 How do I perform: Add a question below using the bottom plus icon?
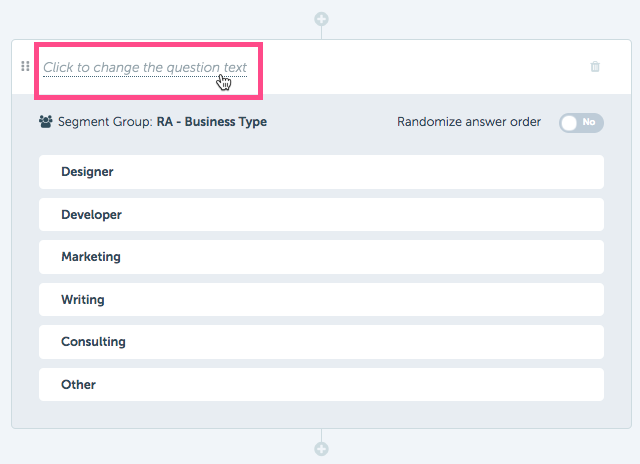(321, 449)
